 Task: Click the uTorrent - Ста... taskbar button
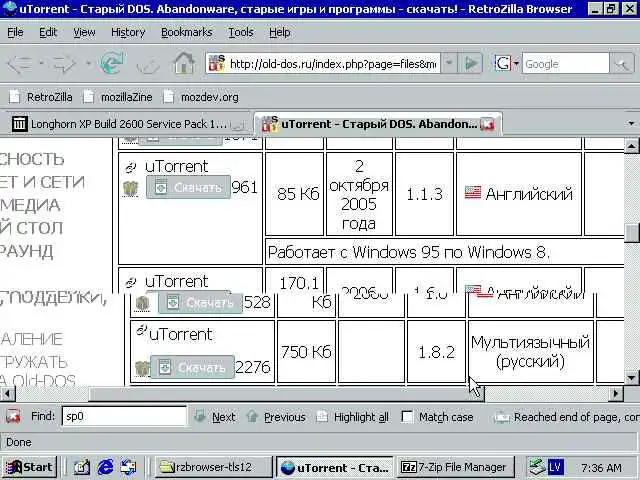coord(335,467)
